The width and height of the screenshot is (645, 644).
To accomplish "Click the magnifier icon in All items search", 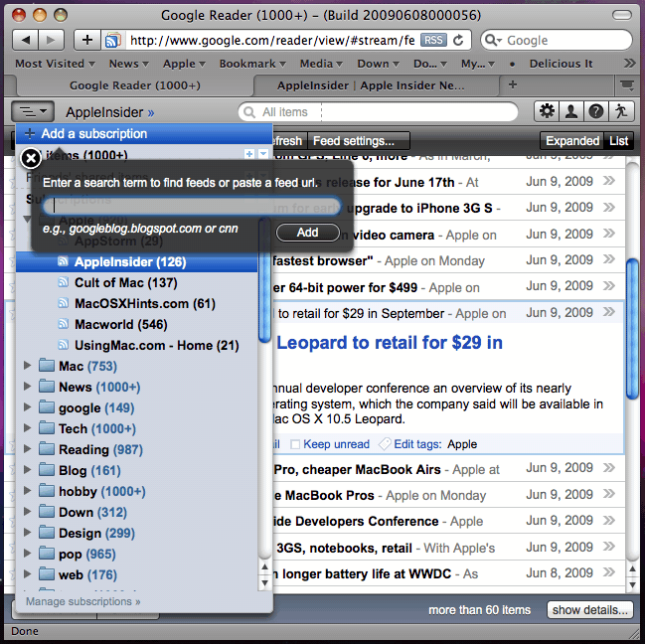I will [248, 112].
